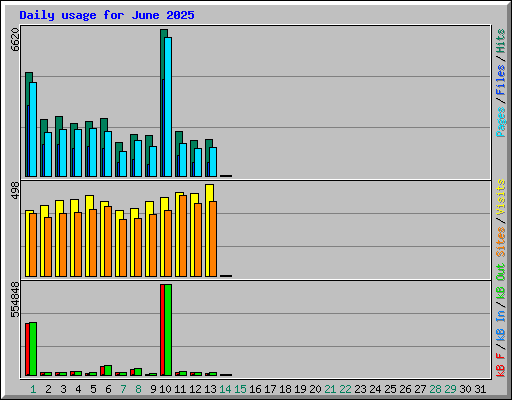Viewport: 512px width, 400px height.
Task: Click day 10 on the x-axis
Action: click(x=165, y=389)
